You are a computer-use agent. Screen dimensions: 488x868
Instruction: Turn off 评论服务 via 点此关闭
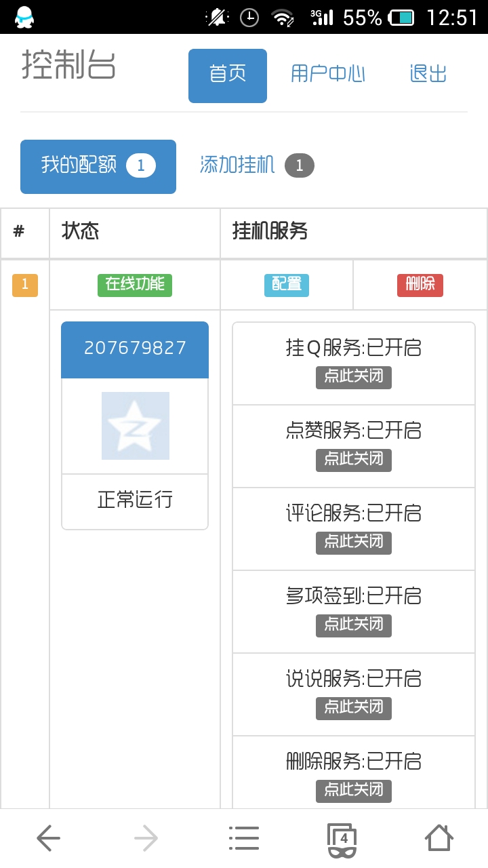354,542
